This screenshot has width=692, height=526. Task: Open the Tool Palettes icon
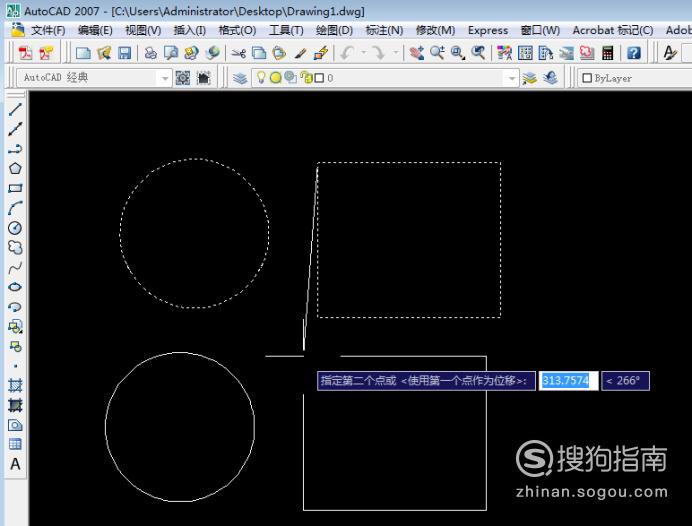click(x=545, y=53)
